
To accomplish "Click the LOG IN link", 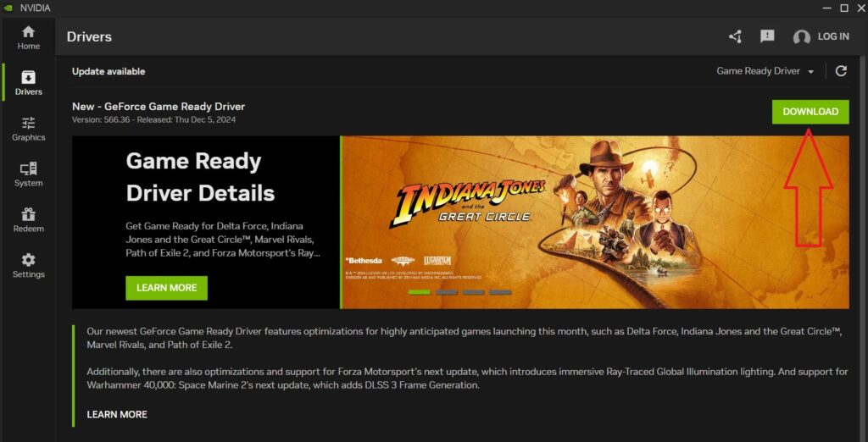I will (x=833, y=36).
